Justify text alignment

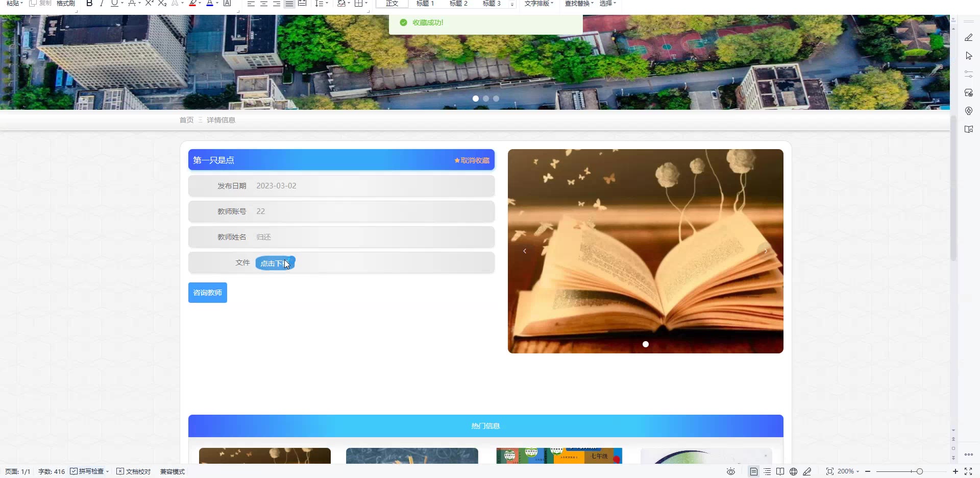(289, 3)
